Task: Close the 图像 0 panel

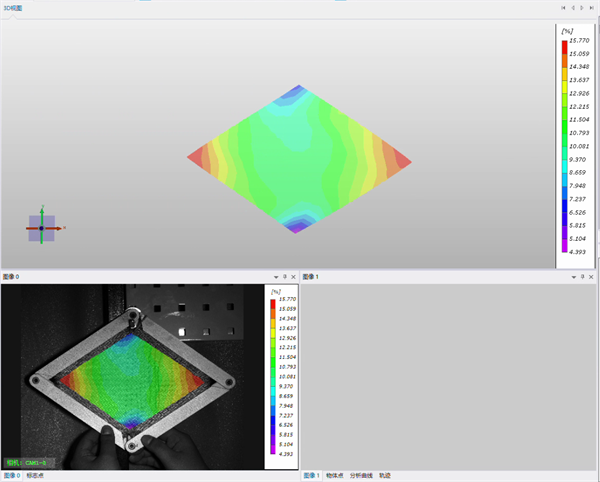Action: [x=293, y=277]
